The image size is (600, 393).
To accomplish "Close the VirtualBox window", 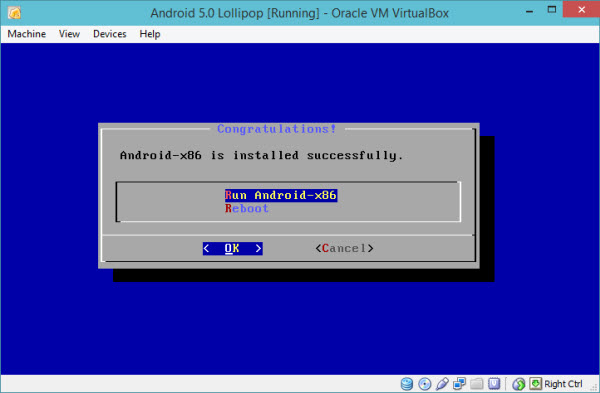I will click(581, 10).
